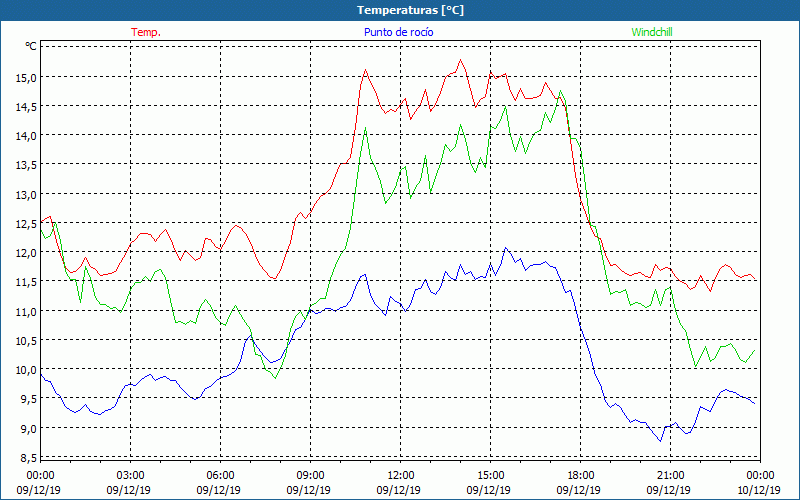Click the 10/12/19 date label
Viewport: 800px width, 500px height.
pyautogui.click(x=759, y=490)
